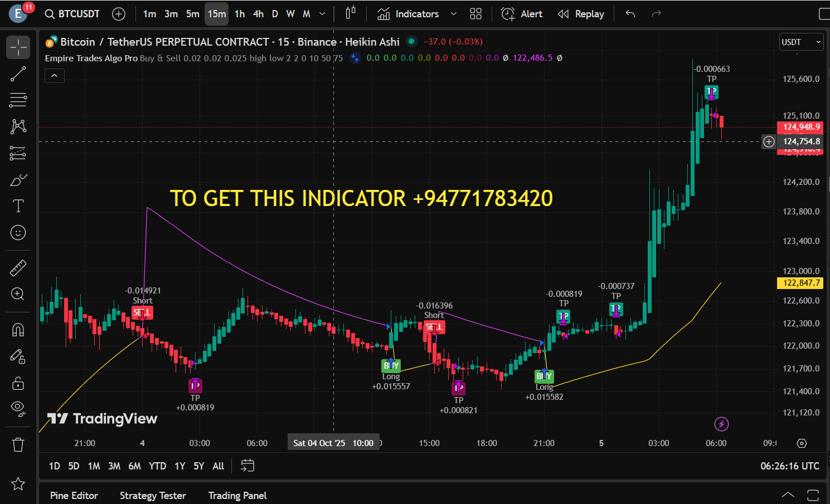Viewport: 830px width, 504px height.
Task: Expand favorite indicators dropdown arrow
Action: (x=454, y=14)
